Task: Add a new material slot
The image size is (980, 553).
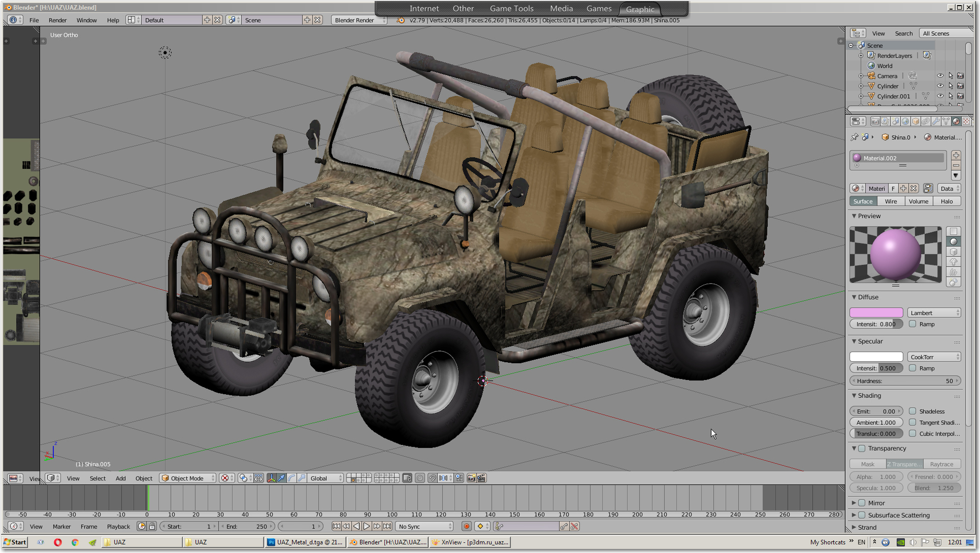Action: coord(956,155)
